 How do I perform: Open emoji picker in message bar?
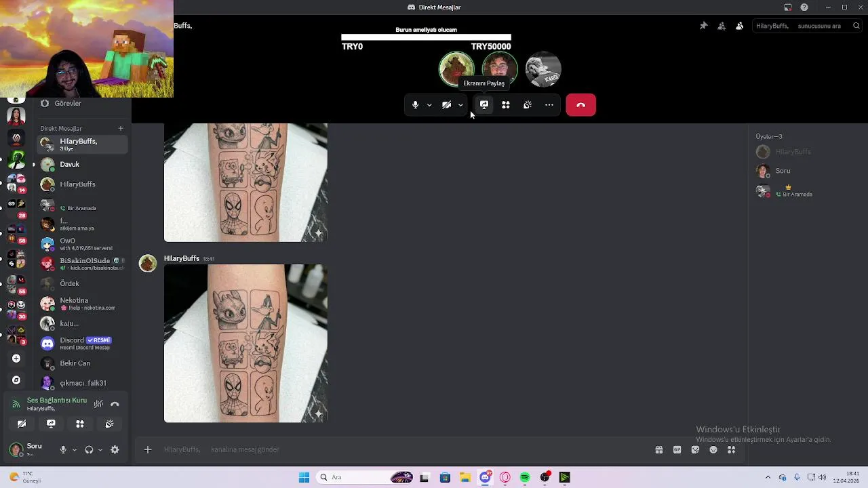[713, 449]
